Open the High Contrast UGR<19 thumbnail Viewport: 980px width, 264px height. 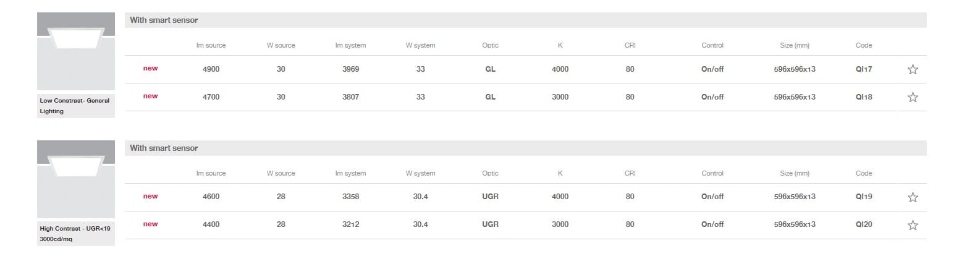[x=76, y=179]
